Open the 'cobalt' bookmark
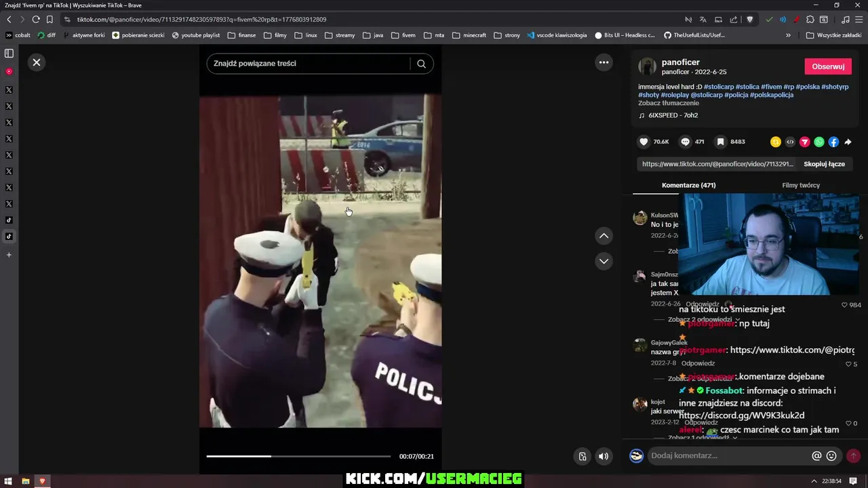Screen dimensions: 868x488 point(18,35)
